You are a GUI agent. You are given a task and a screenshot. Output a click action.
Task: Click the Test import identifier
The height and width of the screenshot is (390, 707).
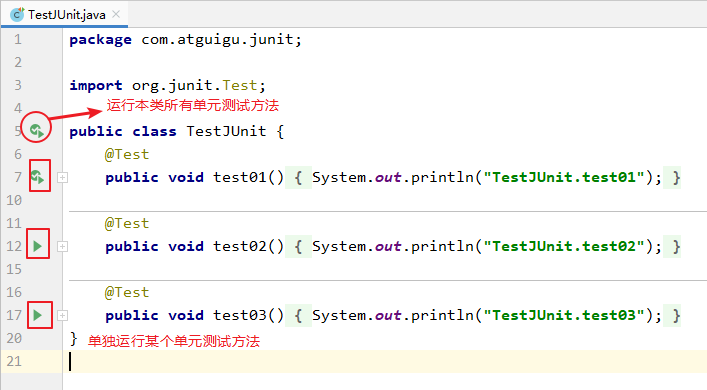239,85
